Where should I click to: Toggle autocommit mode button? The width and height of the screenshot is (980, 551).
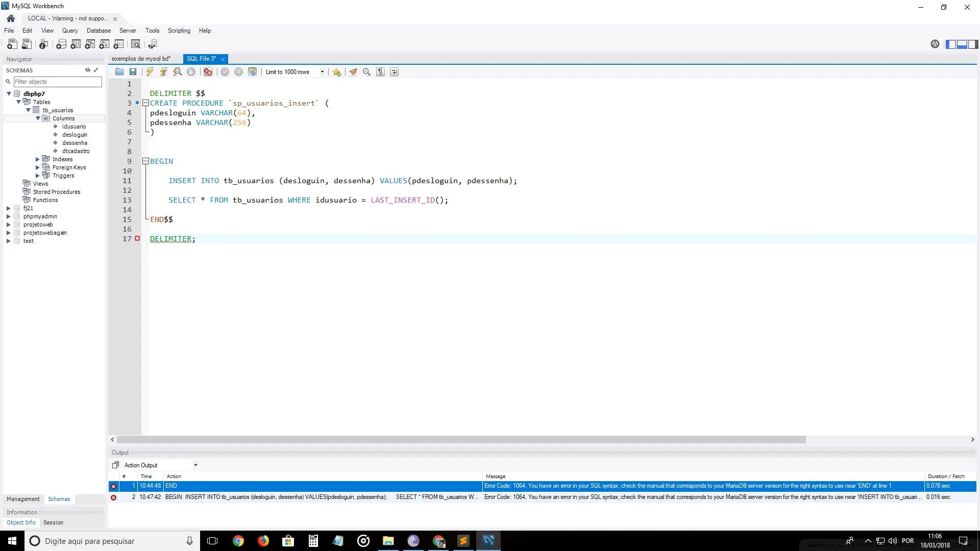(x=252, y=72)
